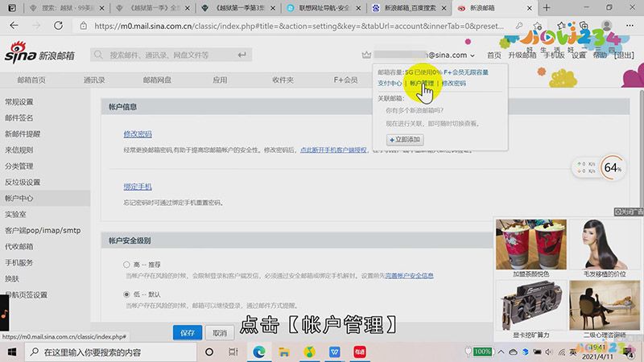Click the 绑定手机 link

pyautogui.click(x=138, y=187)
